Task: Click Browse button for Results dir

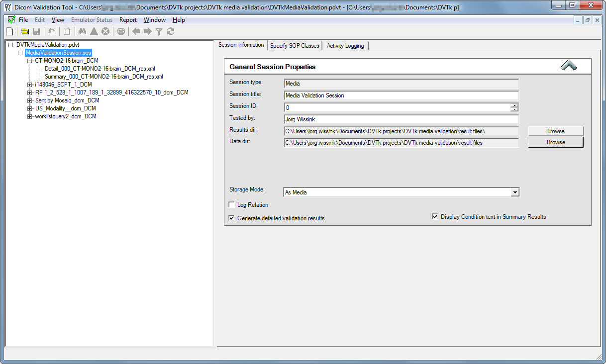Action: click(555, 131)
